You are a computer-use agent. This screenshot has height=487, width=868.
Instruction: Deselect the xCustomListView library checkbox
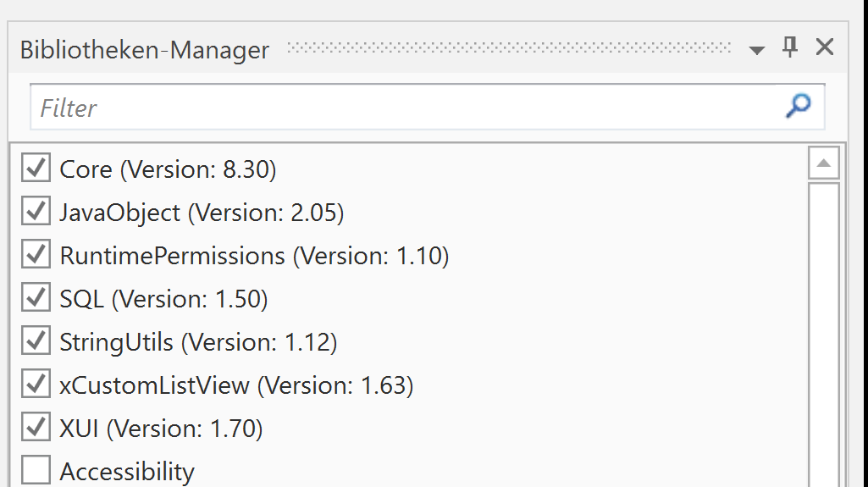pyautogui.click(x=36, y=385)
